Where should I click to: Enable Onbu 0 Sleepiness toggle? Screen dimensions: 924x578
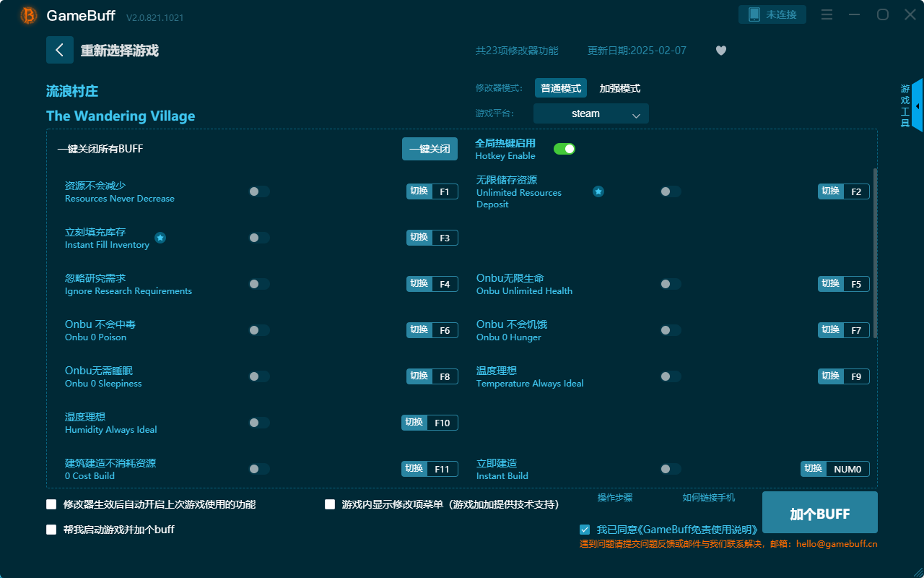(x=259, y=376)
